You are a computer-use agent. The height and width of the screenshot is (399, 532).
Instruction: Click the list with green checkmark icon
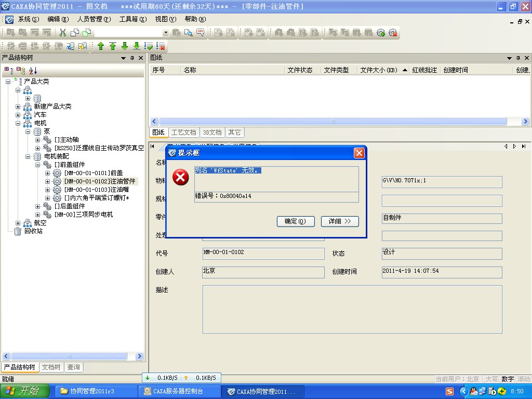[x=148, y=46]
